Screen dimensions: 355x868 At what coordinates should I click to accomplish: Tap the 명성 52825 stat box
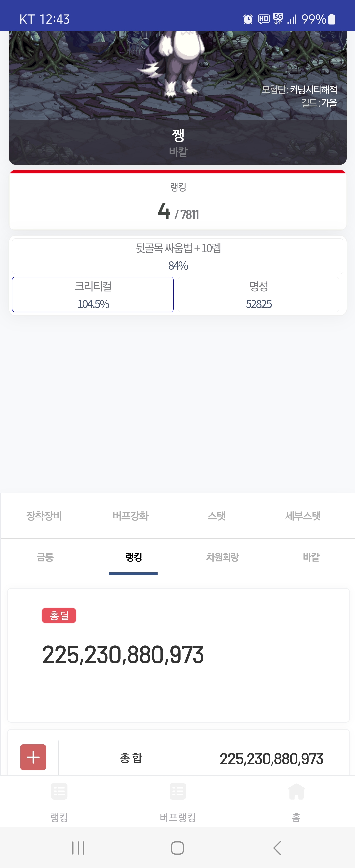[258, 295]
